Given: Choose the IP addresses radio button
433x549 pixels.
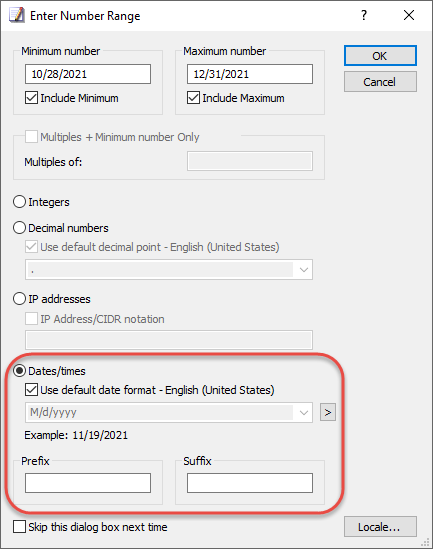Looking at the screenshot, I should (19, 299).
